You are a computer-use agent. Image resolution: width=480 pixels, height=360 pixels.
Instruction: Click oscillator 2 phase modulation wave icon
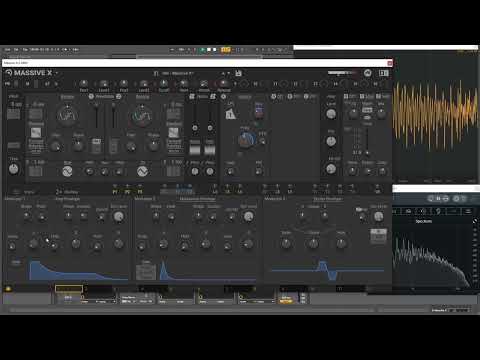pos(142,171)
